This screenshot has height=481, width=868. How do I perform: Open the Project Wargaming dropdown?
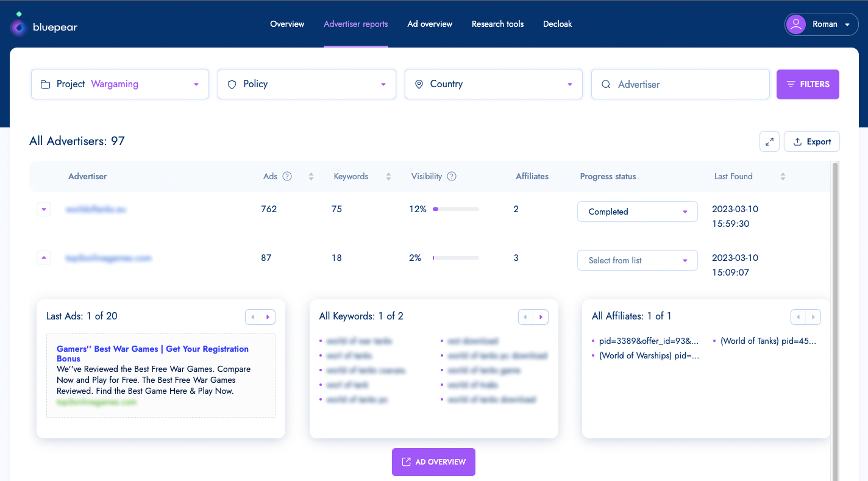(x=120, y=84)
